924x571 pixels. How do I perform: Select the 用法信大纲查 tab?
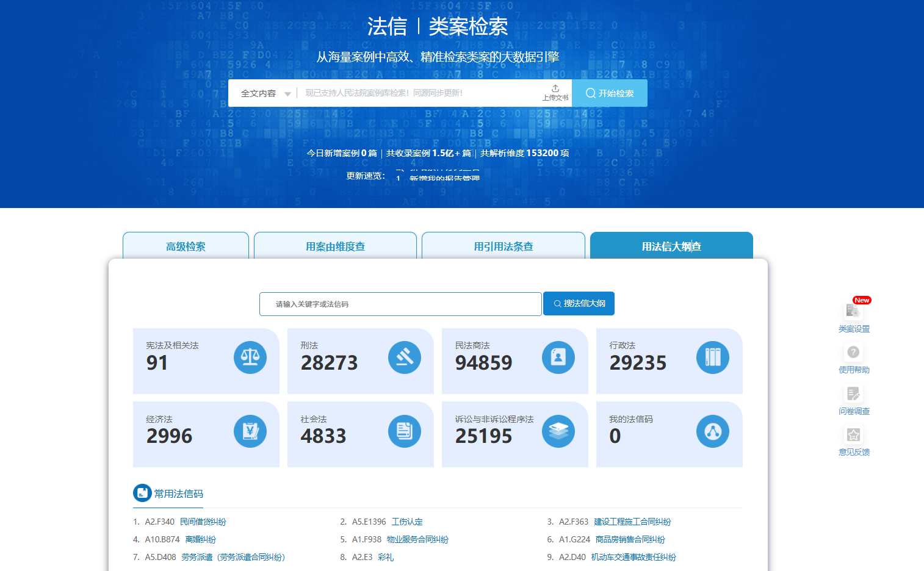[671, 246]
